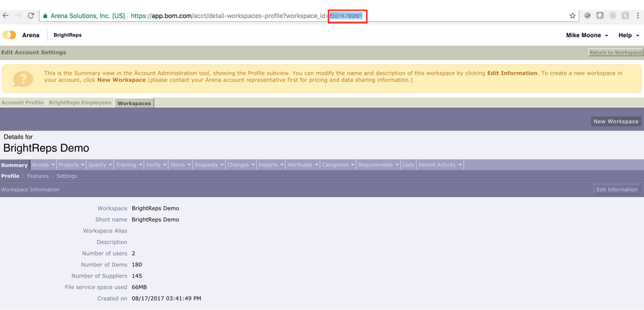Click first browser extension icon
644x310 pixels.
coord(587,16)
